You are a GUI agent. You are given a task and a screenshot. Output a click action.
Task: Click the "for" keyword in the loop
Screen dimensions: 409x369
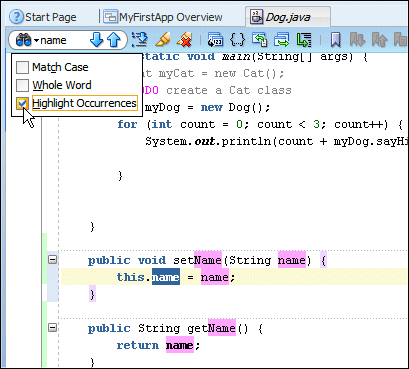[x=127, y=124]
